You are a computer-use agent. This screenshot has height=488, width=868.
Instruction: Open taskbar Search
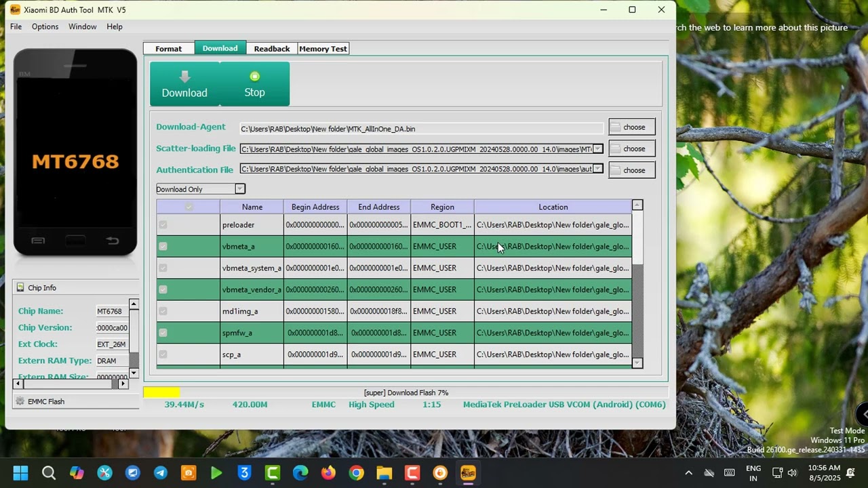(x=49, y=472)
